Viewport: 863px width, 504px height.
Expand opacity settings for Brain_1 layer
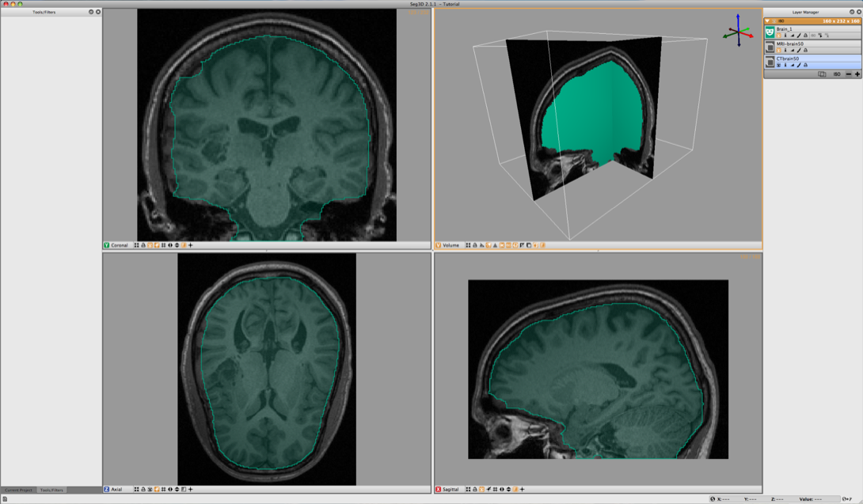[x=793, y=36]
